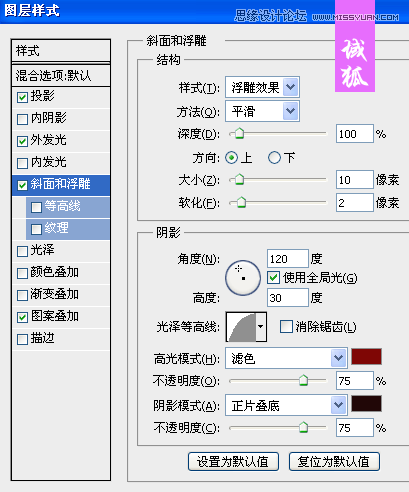409x492 pixels.
Task: Open the 样式 style dropdown
Action: point(262,87)
